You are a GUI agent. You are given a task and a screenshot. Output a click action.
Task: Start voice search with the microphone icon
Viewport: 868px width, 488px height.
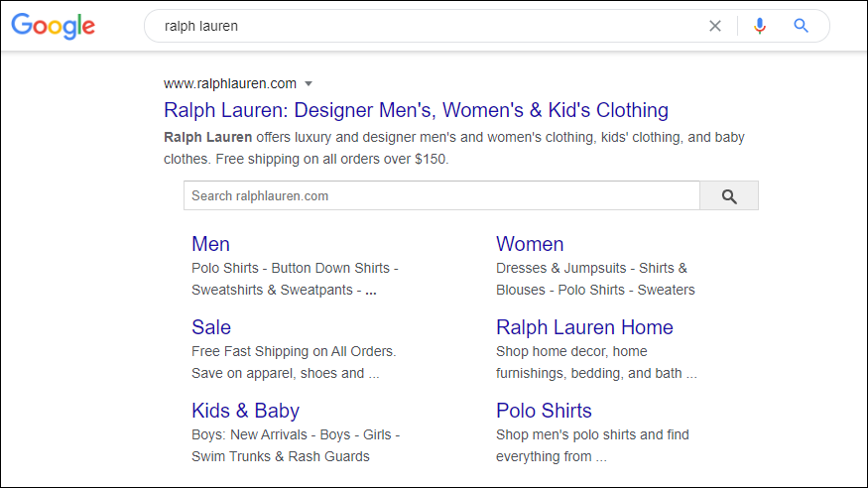pos(760,27)
